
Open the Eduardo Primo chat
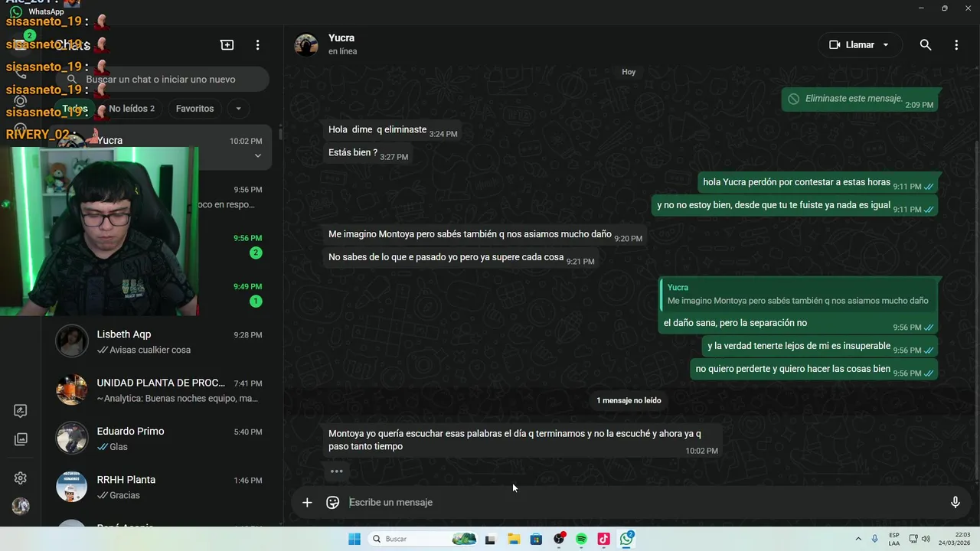point(159,439)
